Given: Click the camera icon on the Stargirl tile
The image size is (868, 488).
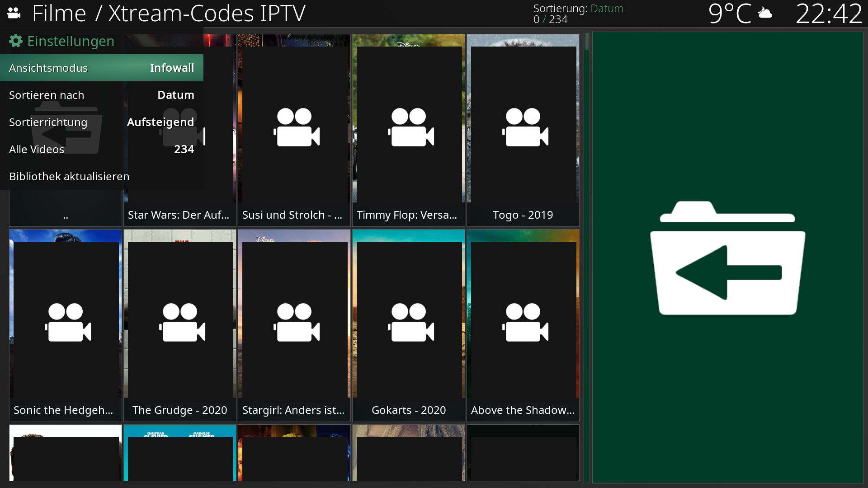Looking at the screenshot, I should [x=297, y=323].
